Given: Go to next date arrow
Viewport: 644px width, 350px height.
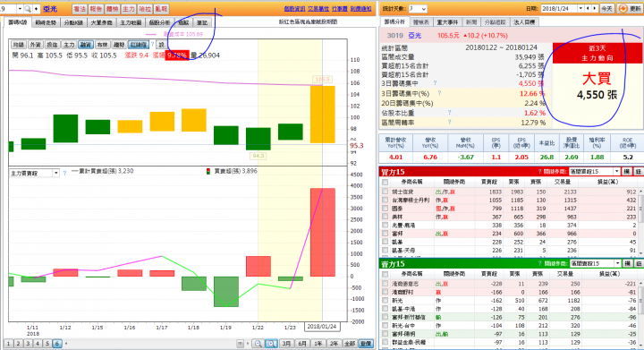Looking at the screenshot, I should point(594,8).
